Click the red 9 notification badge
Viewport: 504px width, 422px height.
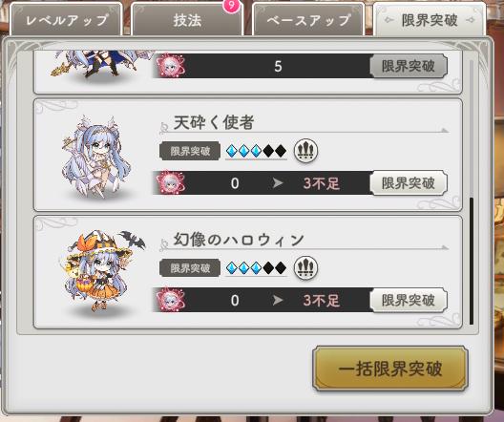click(x=231, y=6)
